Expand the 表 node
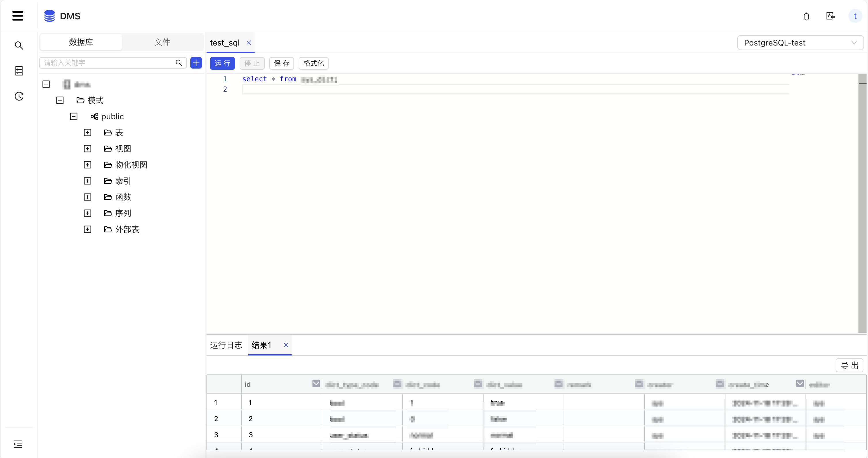 (x=88, y=133)
